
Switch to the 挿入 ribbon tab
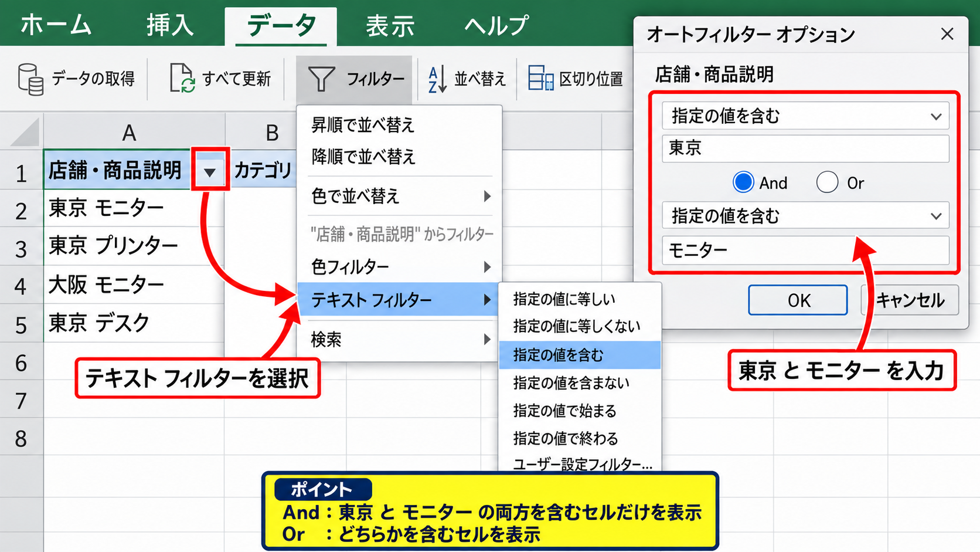(x=170, y=25)
